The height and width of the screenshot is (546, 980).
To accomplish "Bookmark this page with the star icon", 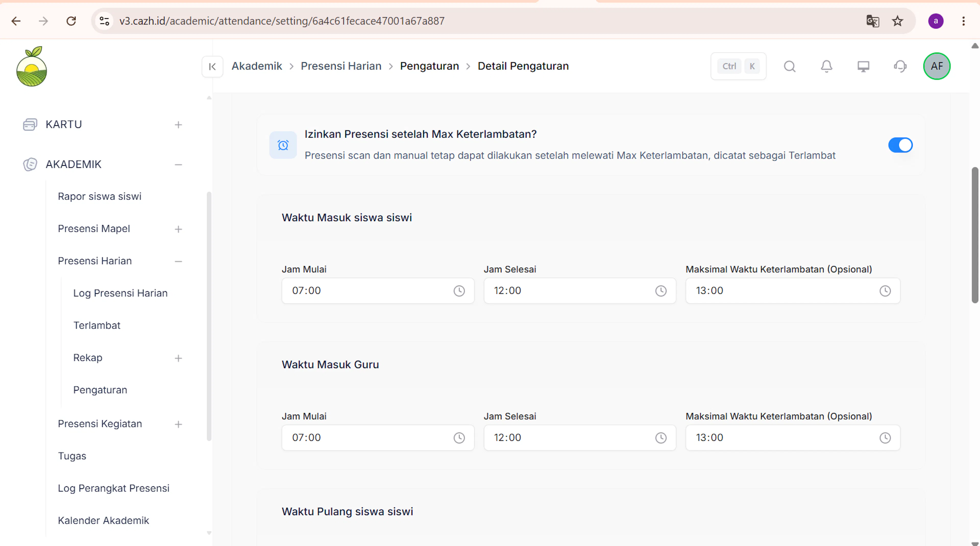I will coord(898,21).
